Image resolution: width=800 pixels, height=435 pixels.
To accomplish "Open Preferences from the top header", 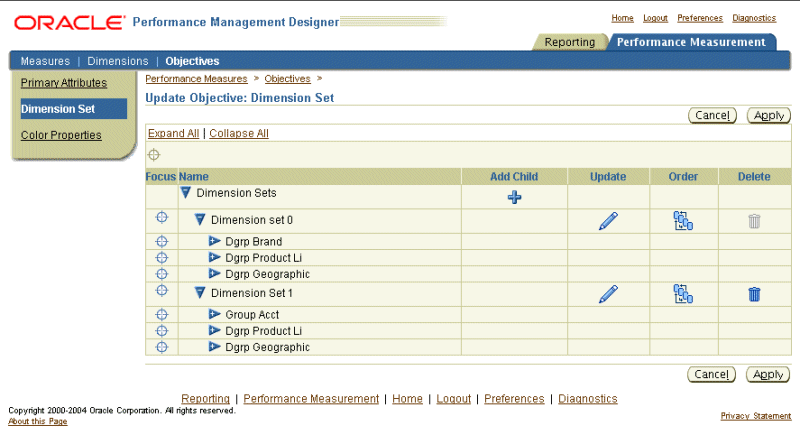I will coord(700,18).
